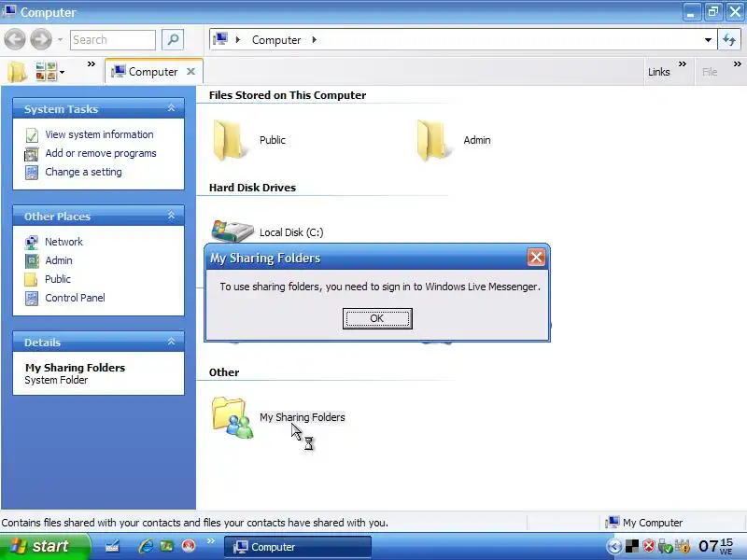Open the recent pages history dropdown
747x560 pixels.
tap(61, 39)
